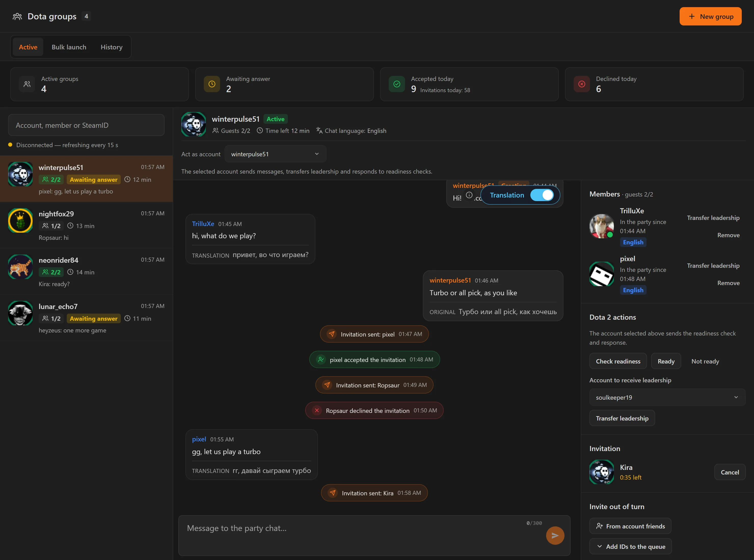The image size is (754, 560).
Task: Click From account friends button
Action: click(x=630, y=526)
